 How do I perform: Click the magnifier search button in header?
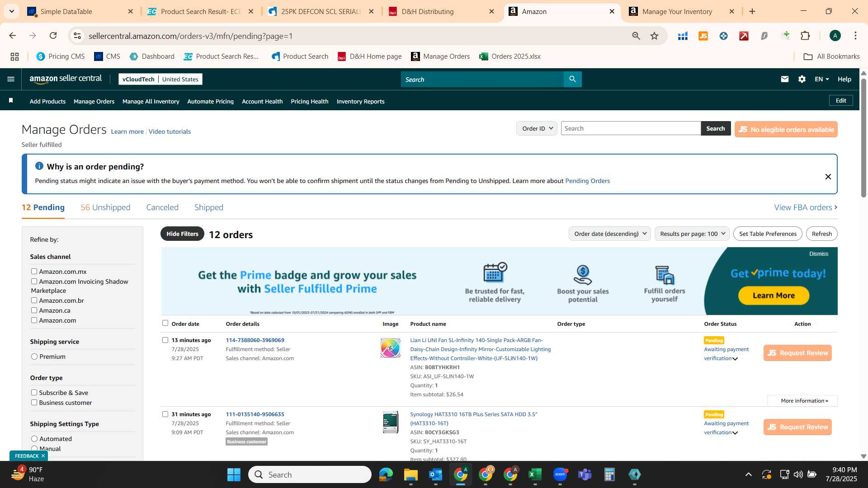572,79
